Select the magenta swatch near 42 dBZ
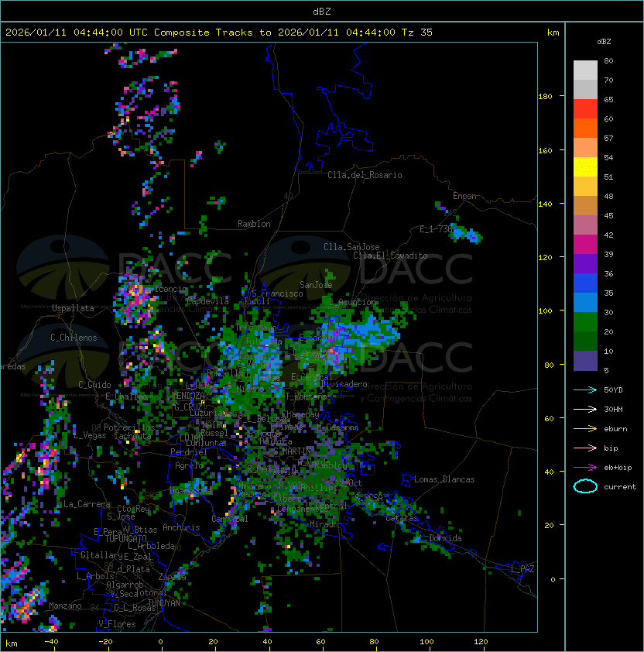Viewport: 644px width, 652px height. pos(585,245)
